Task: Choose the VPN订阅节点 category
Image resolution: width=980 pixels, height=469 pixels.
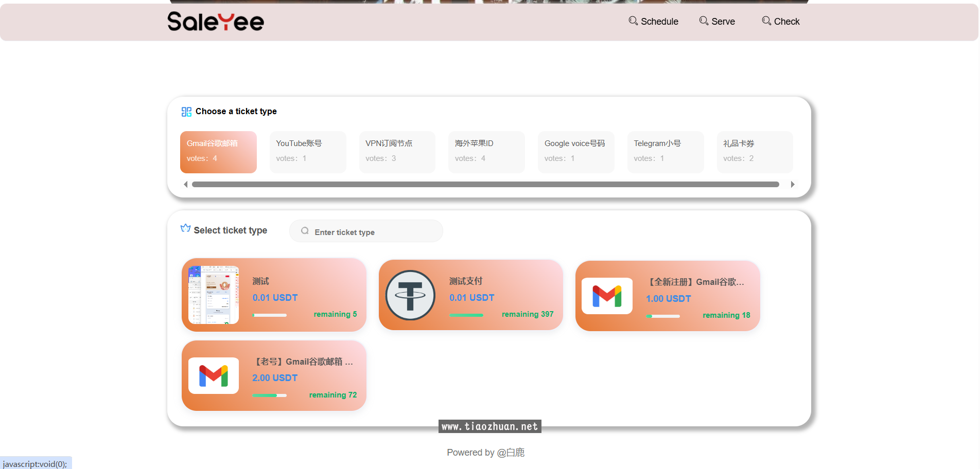Action: click(397, 152)
